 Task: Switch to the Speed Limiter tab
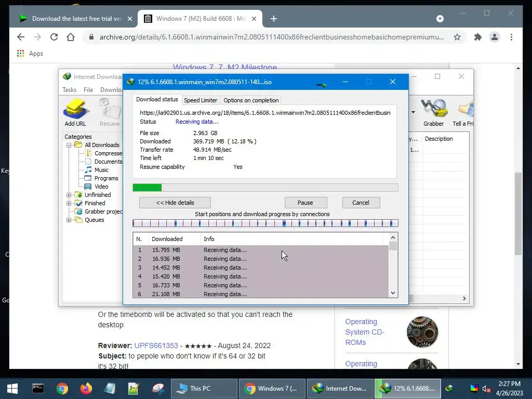coord(201,100)
